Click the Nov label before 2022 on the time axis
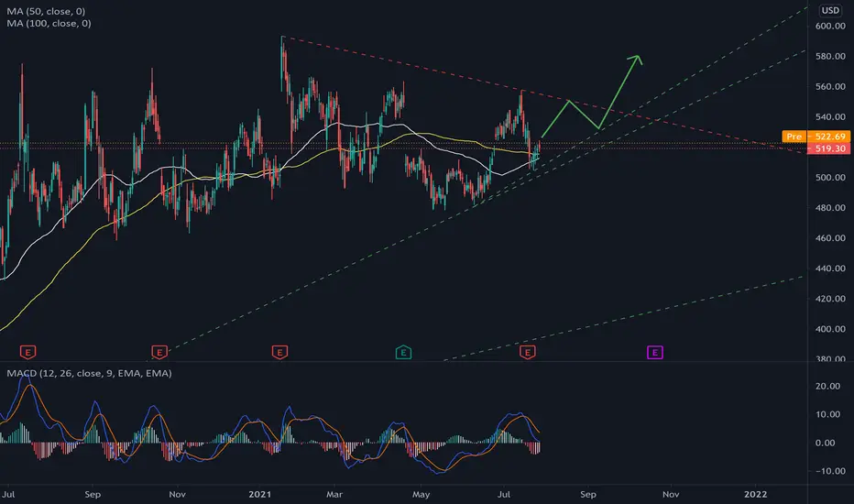The image size is (854, 504). click(x=671, y=494)
